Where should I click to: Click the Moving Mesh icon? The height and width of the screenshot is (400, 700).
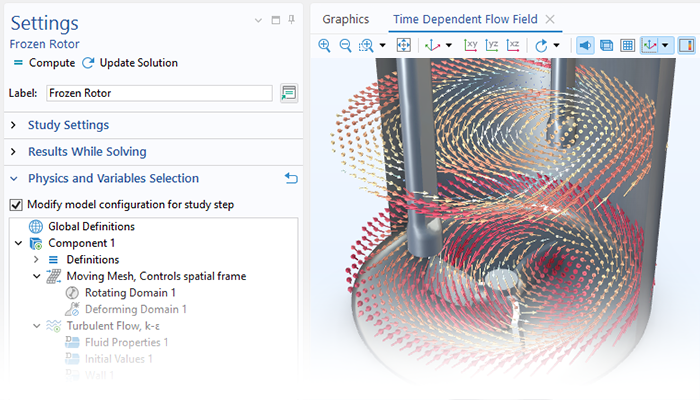(54, 276)
